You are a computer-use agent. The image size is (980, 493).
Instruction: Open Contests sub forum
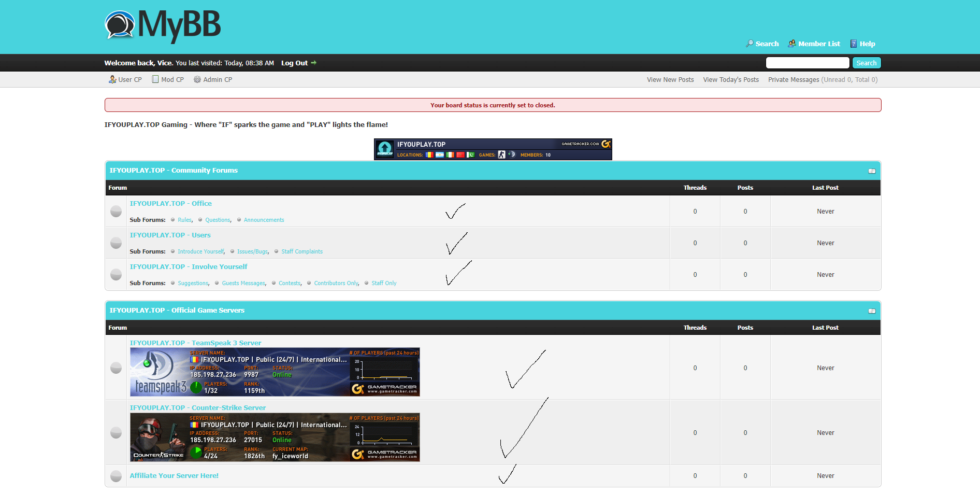point(290,284)
